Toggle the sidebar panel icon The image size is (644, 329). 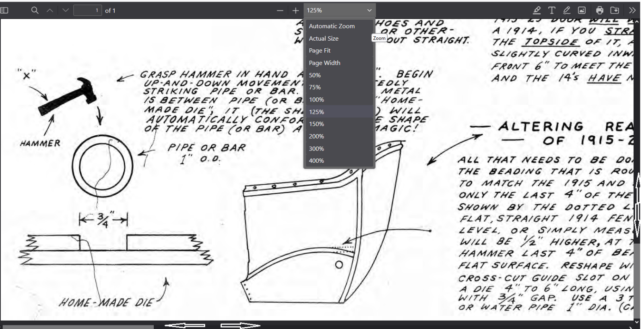(4, 10)
